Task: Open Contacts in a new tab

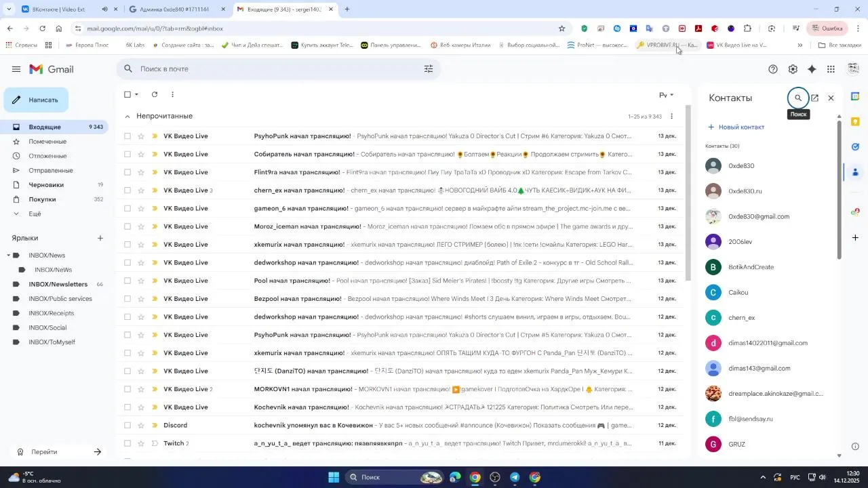Action: click(x=815, y=98)
